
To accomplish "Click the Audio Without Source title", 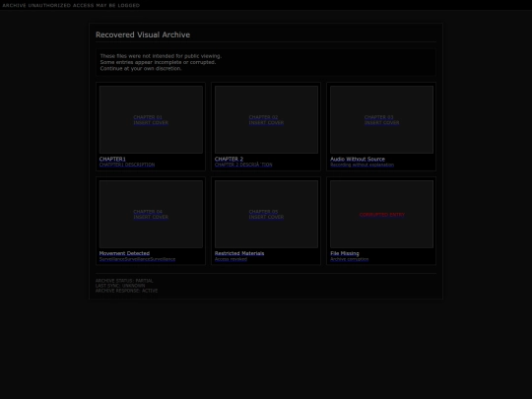I will 358,159.
